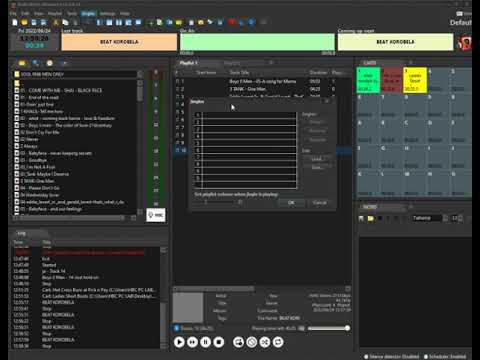Click the blue settings icon in the toolbar
This screenshot has height=360, width=480.
click(252, 22)
